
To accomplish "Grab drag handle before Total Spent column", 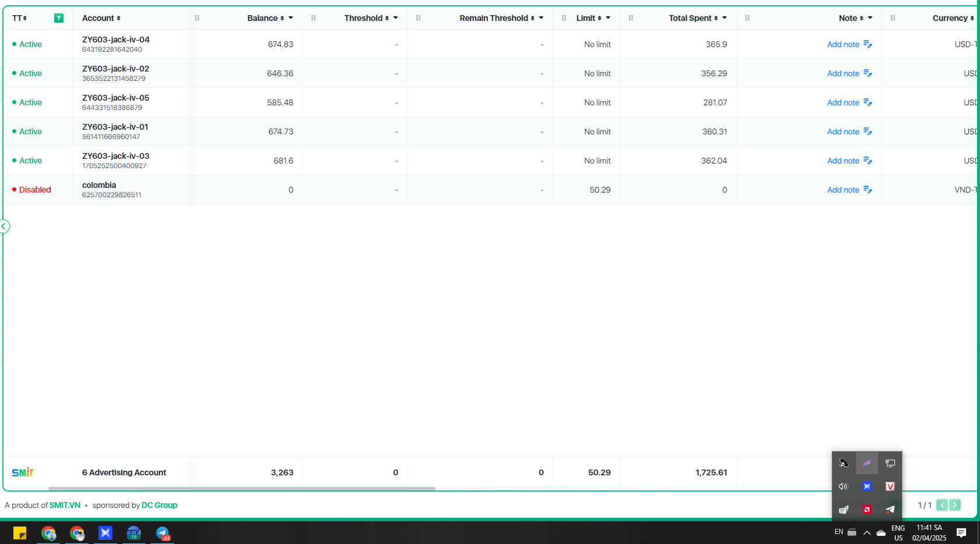I will (631, 18).
